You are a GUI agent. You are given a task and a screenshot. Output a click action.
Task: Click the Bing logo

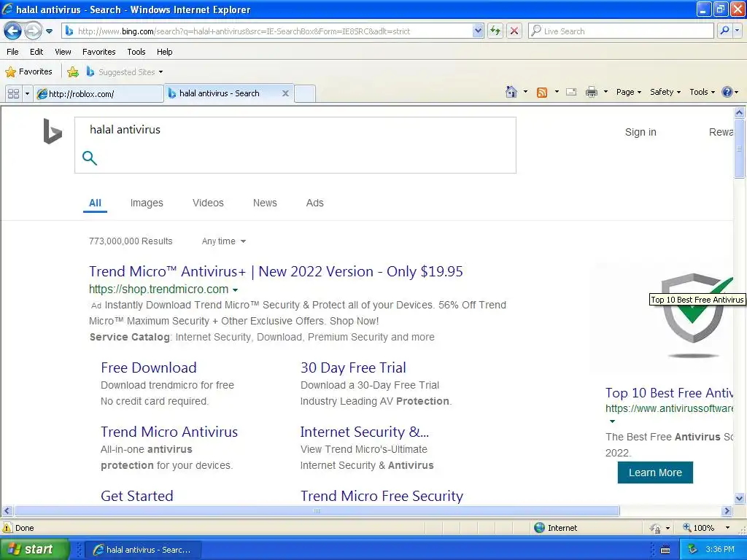coord(53,131)
